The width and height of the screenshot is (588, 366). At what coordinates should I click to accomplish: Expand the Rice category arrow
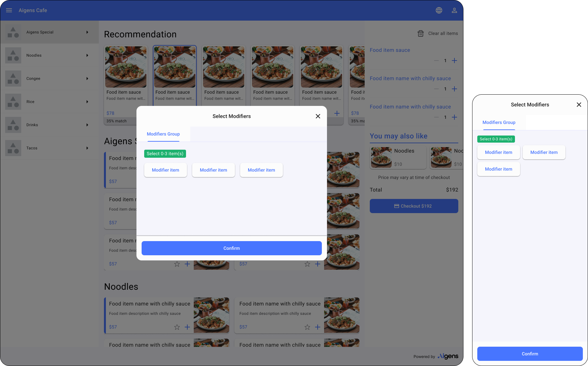tap(87, 102)
